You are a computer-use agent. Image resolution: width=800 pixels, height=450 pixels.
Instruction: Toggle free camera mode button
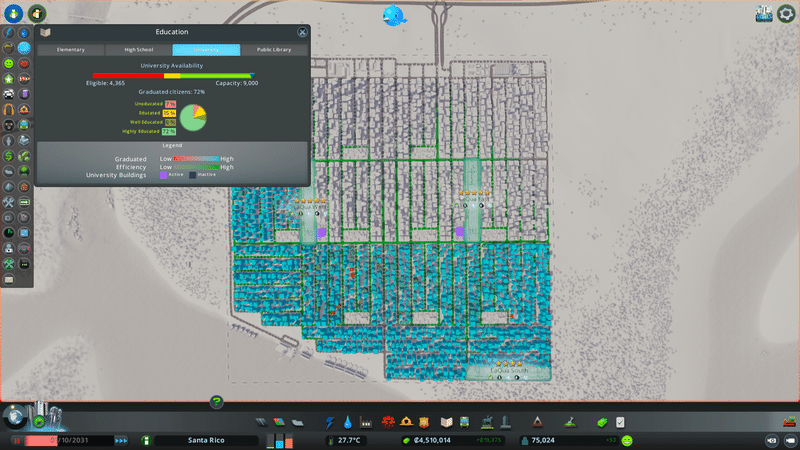pos(790,440)
